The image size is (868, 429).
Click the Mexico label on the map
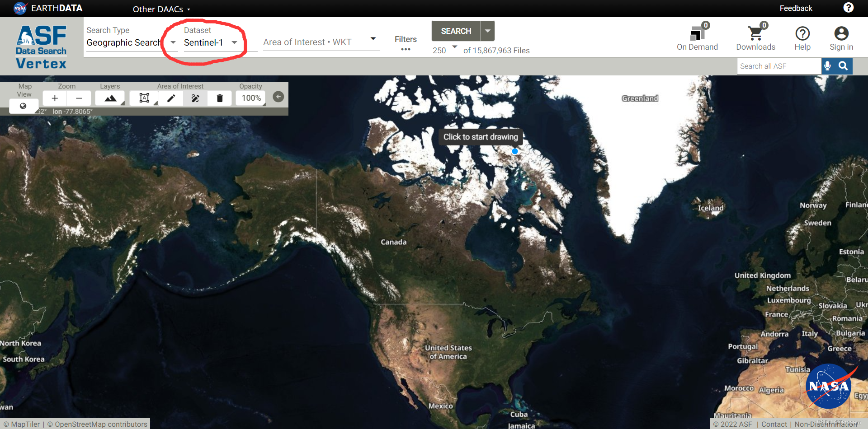pos(440,406)
